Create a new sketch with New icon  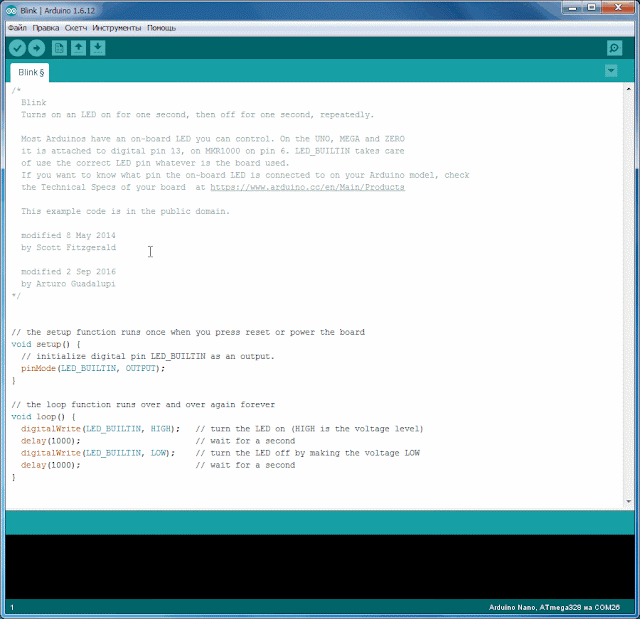coord(59,48)
